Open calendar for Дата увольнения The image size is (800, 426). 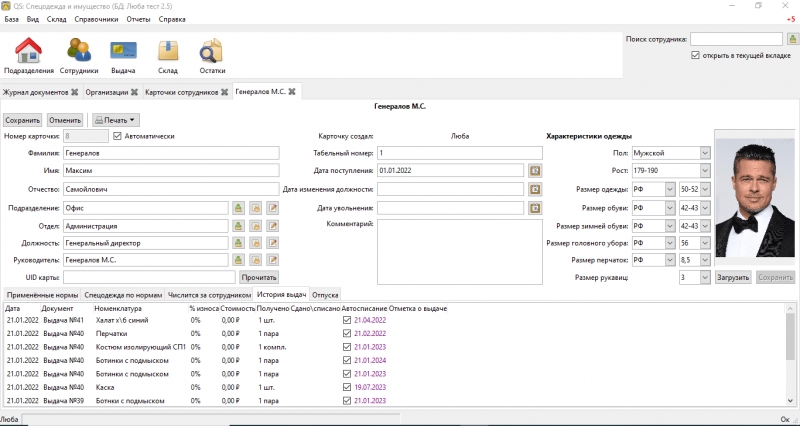[535, 207]
